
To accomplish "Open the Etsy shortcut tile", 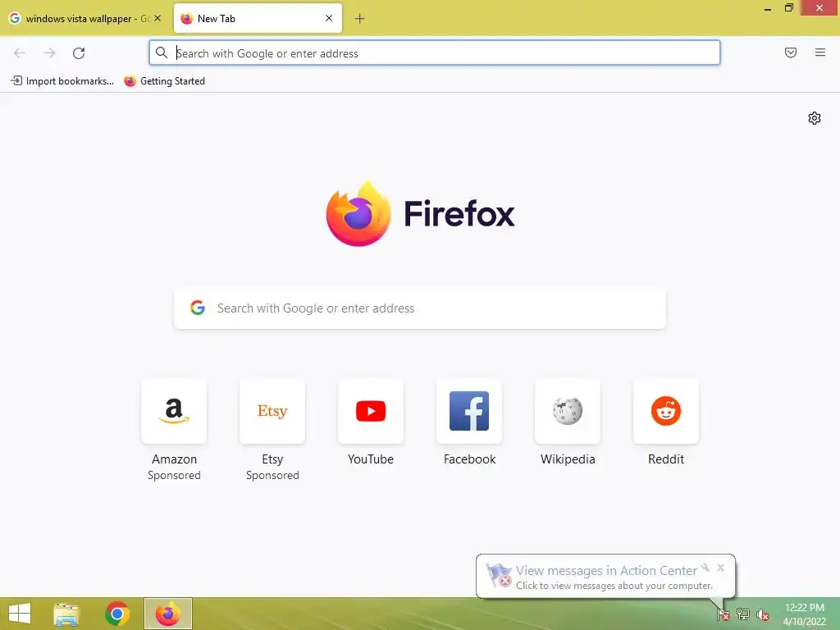I will (x=272, y=412).
